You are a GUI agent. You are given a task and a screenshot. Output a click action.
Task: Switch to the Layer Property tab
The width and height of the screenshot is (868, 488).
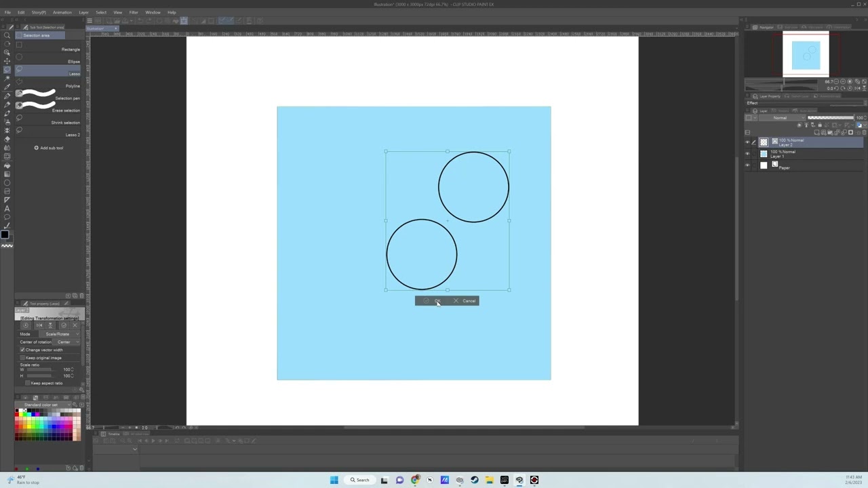pyautogui.click(x=766, y=96)
